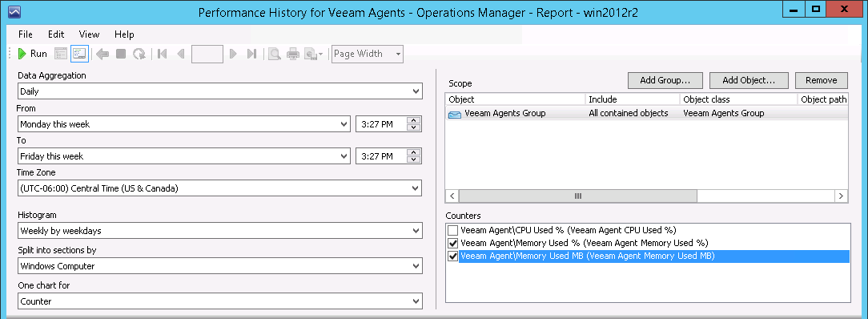Image resolution: width=868 pixels, height=319 pixels.
Task: Click the Veeam Agents Group envelope icon
Action: coord(455,114)
